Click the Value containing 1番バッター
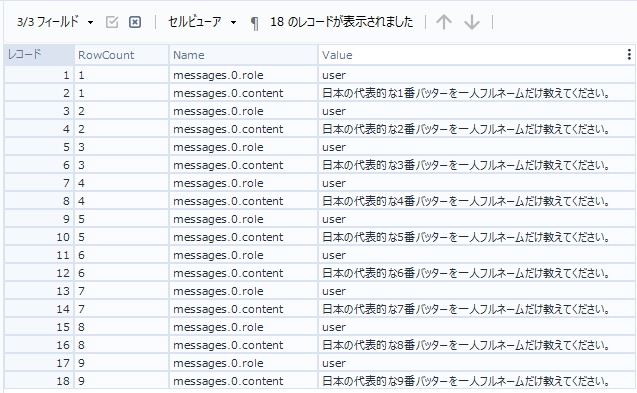The height and width of the screenshot is (393, 637). [x=477, y=93]
